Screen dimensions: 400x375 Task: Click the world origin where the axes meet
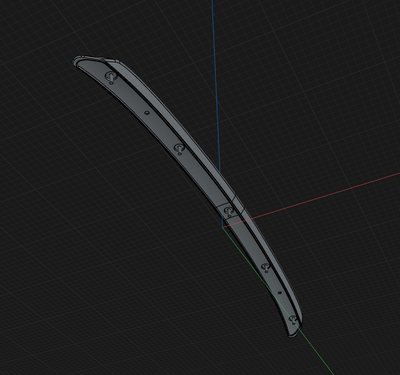[222, 228]
